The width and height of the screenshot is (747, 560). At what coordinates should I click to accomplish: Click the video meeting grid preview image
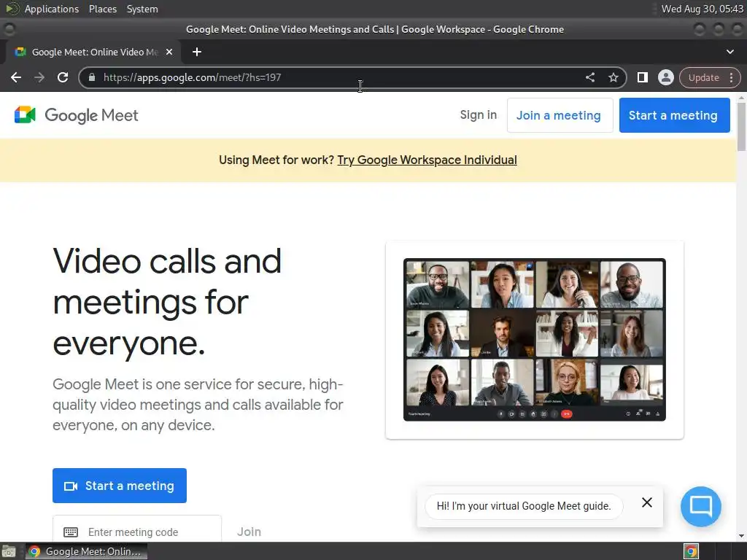point(535,340)
